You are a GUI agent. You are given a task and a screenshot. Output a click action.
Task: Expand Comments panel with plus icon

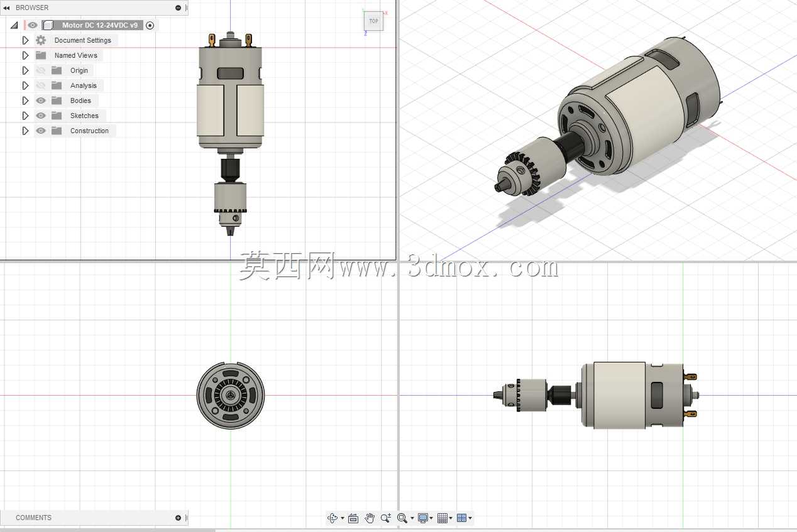click(179, 518)
